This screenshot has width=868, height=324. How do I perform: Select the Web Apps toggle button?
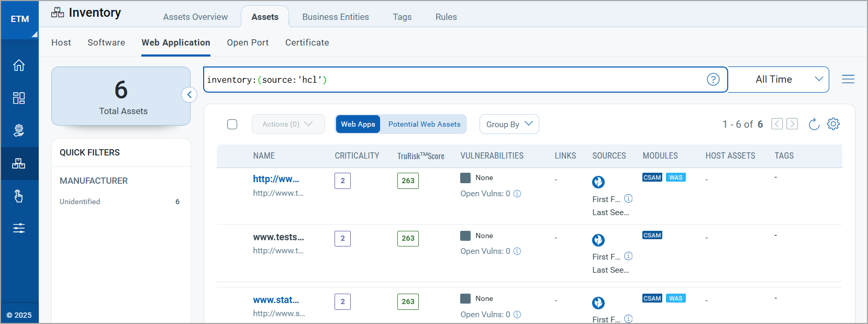click(358, 124)
